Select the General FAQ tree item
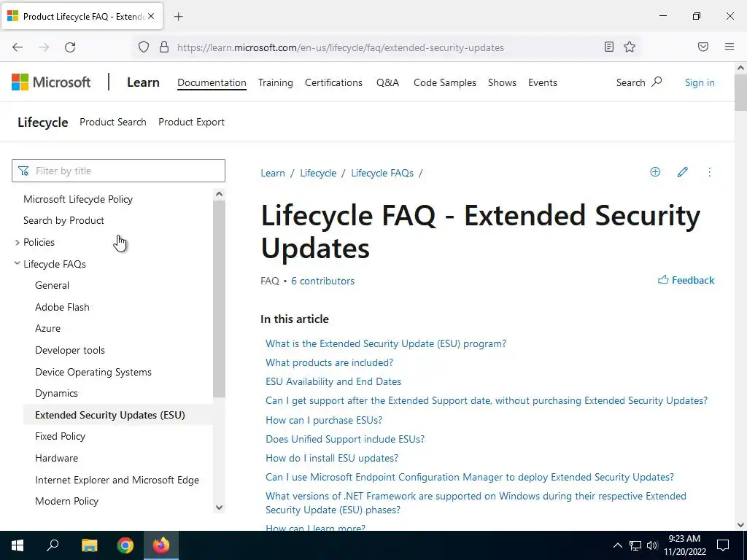This screenshot has width=747, height=560. (52, 285)
